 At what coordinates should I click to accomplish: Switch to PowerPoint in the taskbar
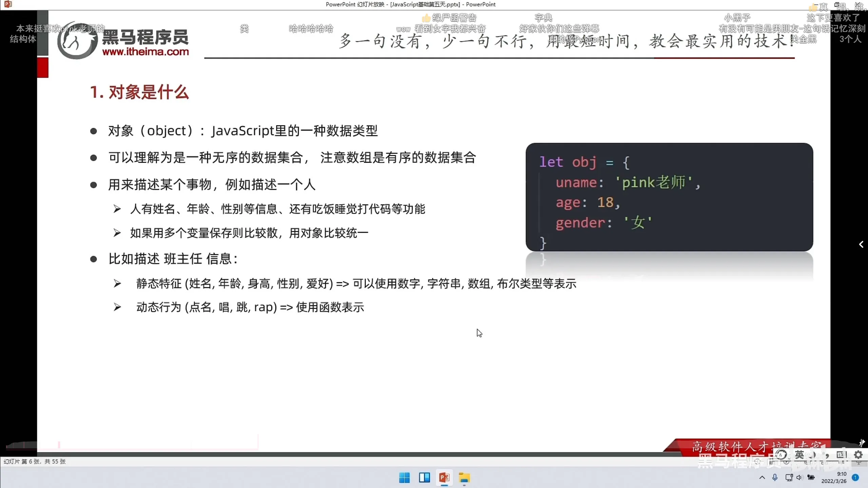[x=444, y=477]
